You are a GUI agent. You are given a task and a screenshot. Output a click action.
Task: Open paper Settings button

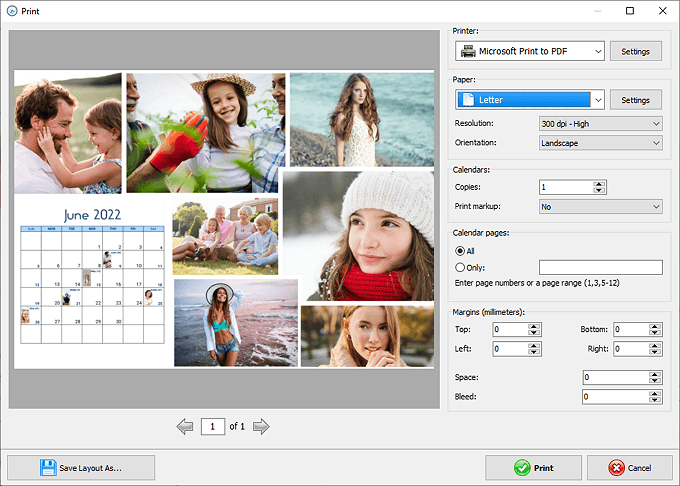click(636, 100)
